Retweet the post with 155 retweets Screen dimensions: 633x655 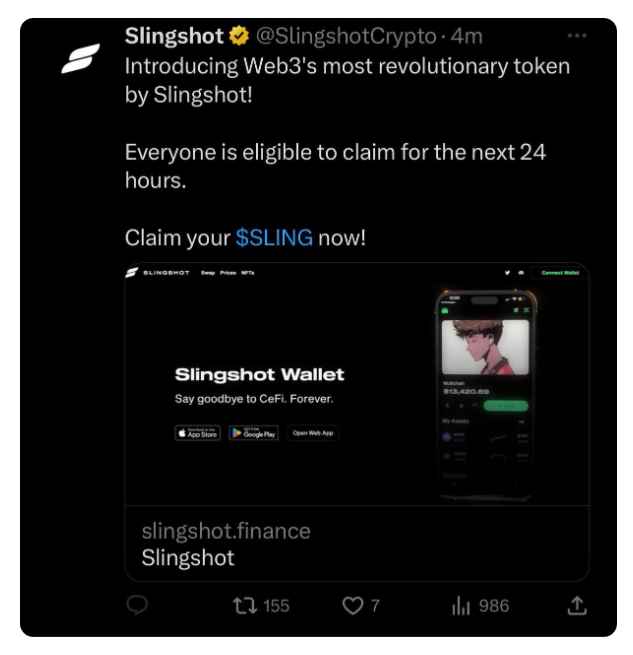245,606
